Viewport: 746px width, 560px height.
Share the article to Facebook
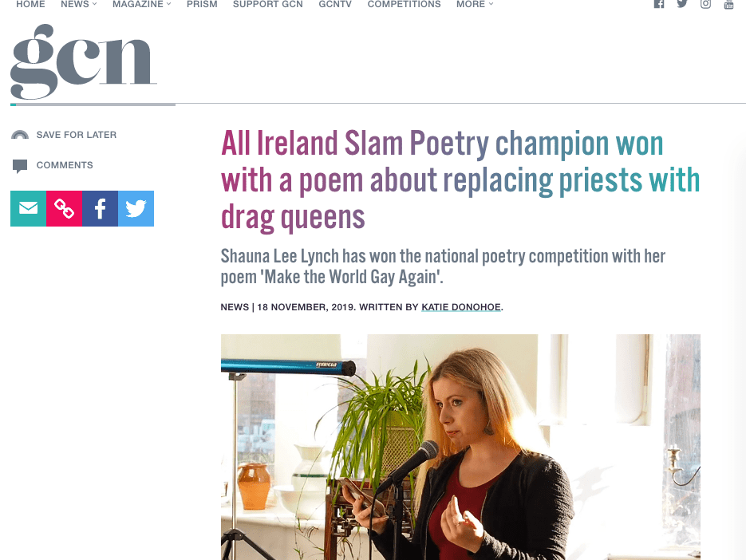click(x=100, y=208)
